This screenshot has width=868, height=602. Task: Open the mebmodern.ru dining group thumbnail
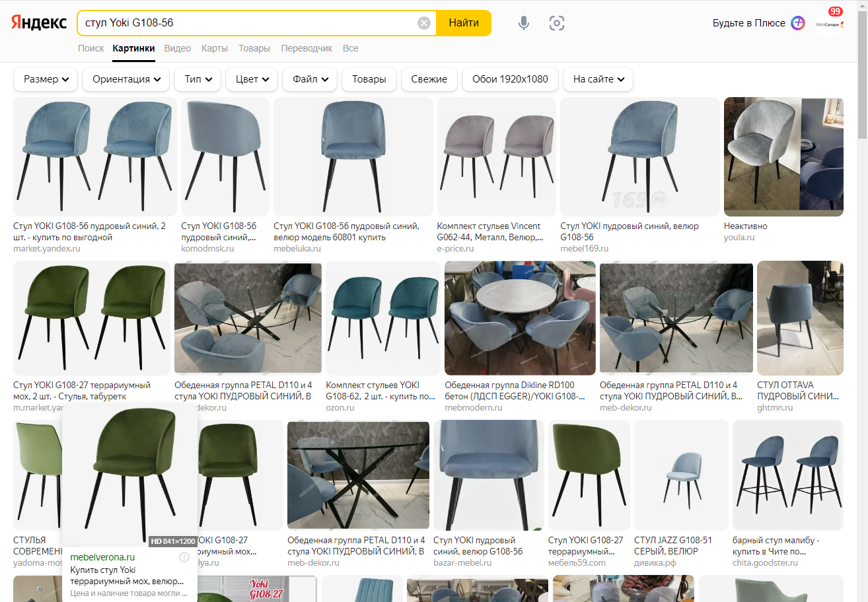521,318
